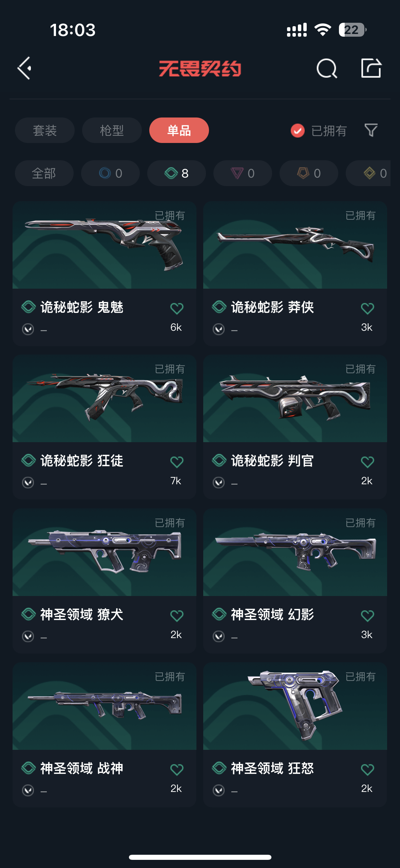Tap the back arrow icon
400x868 pixels.
click(24, 68)
